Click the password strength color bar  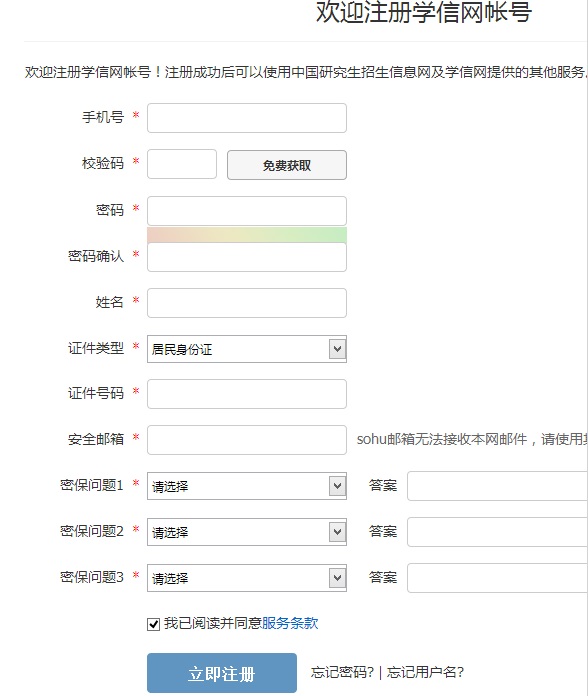(247, 235)
